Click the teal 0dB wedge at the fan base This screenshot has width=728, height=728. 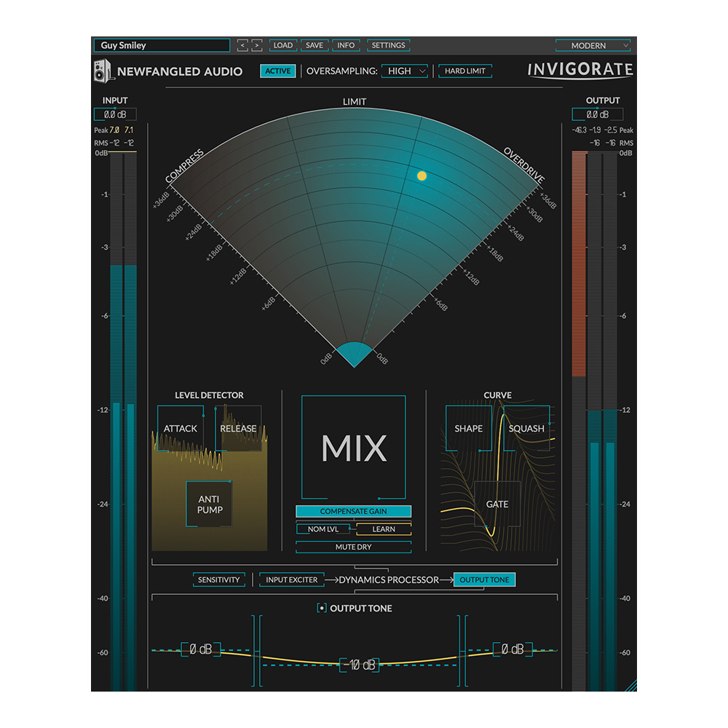[x=355, y=354]
